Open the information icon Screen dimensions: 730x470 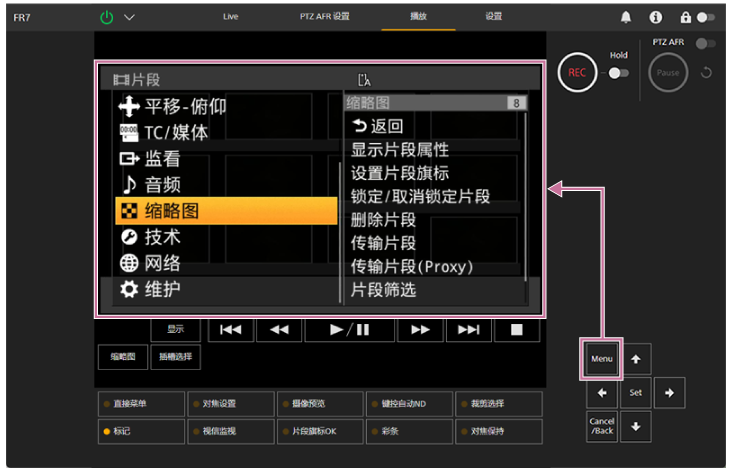point(656,17)
